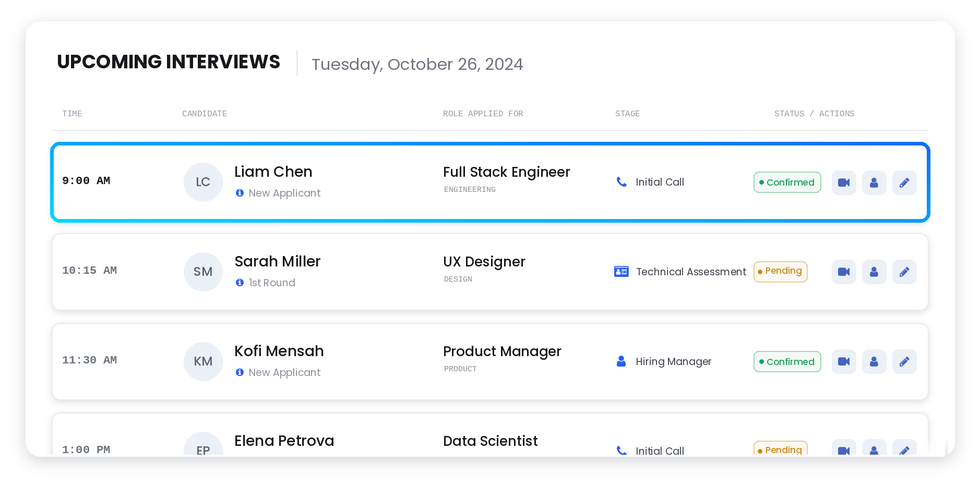
Task: Click Pending status badge for Elena Petrova
Action: [780, 449]
